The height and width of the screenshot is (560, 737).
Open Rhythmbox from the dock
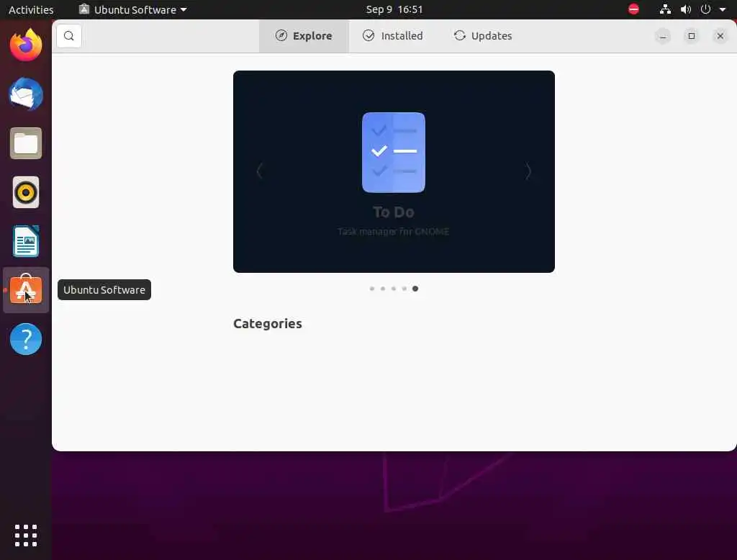26,192
